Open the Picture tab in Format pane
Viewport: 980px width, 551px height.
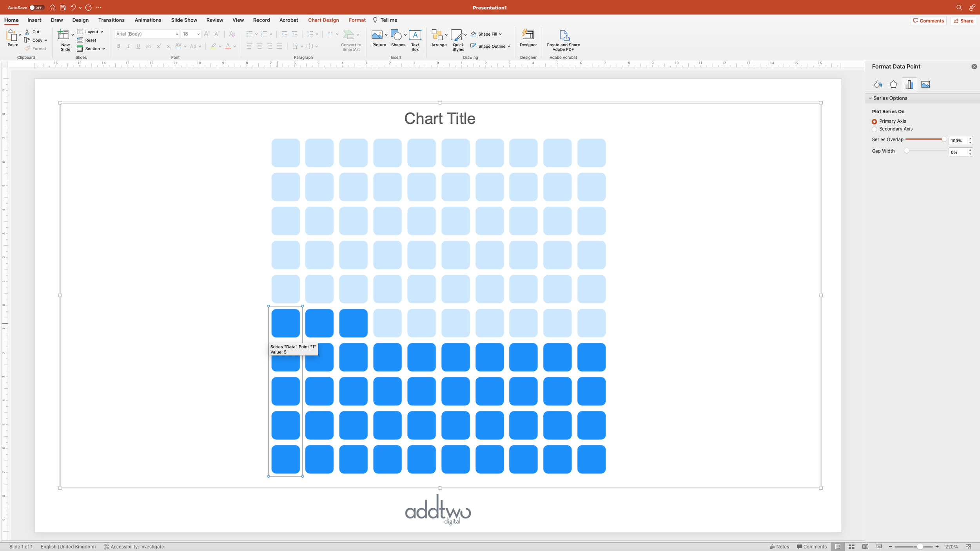(x=926, y=84)
